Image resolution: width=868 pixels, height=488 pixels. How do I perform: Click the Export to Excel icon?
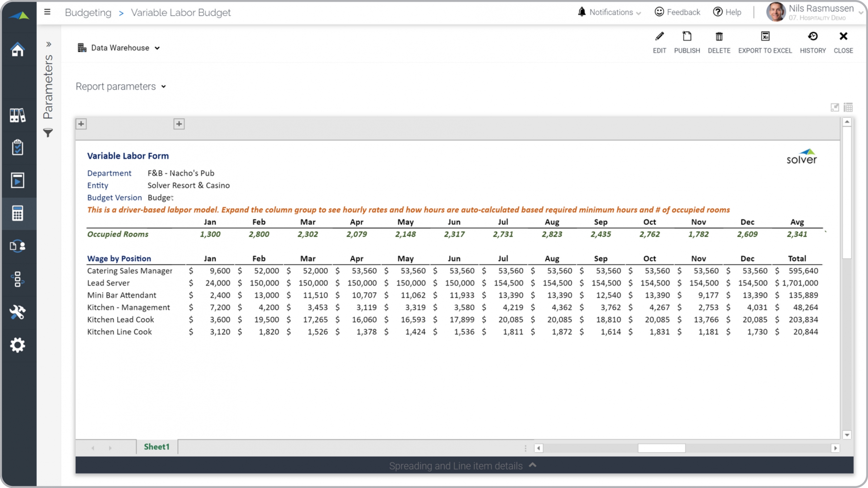click(765, 37)
